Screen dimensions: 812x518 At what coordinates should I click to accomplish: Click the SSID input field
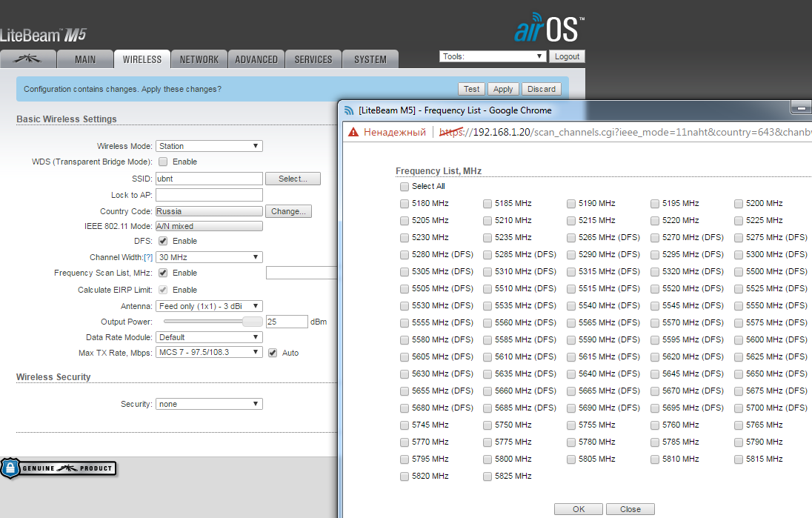(x=209, y=179)
